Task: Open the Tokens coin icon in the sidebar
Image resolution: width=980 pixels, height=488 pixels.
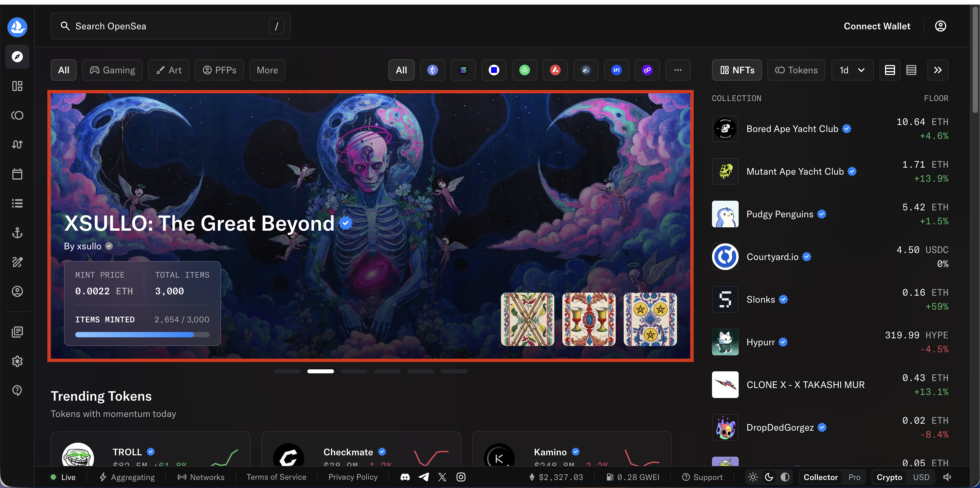Action: (17, 115)
